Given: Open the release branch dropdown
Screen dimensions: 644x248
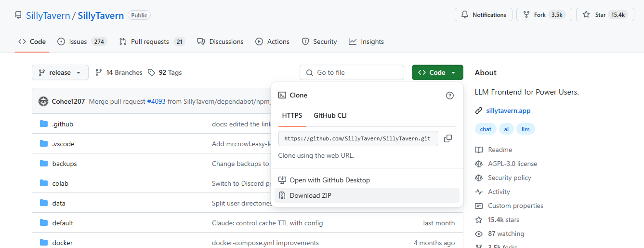Looking at the screenshot, I should 60,72.
